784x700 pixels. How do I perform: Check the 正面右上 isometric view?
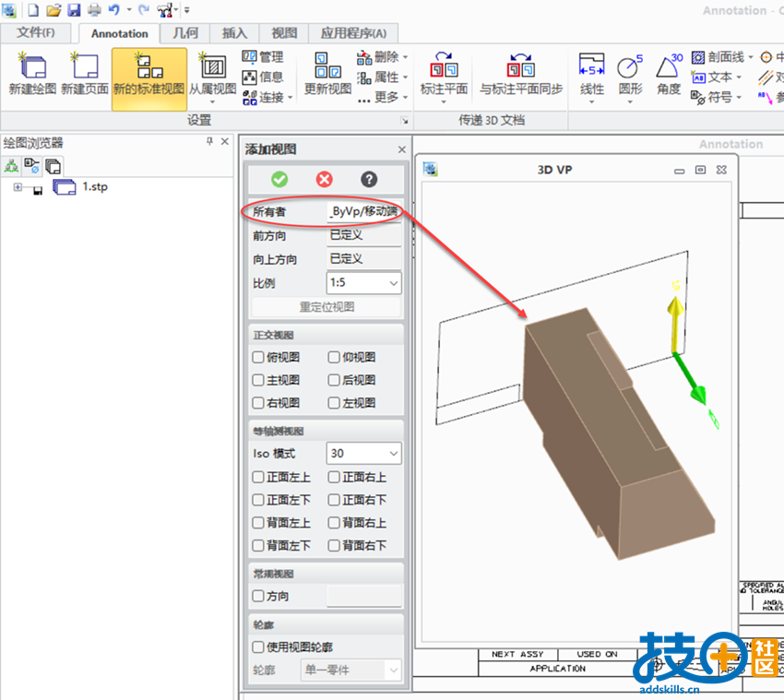point(334,477)
